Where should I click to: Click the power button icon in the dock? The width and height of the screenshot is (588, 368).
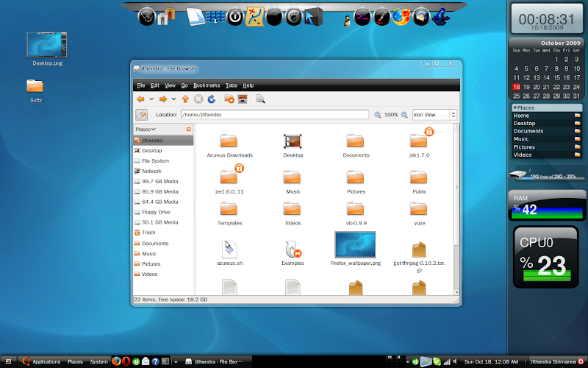tap(235, 17)
